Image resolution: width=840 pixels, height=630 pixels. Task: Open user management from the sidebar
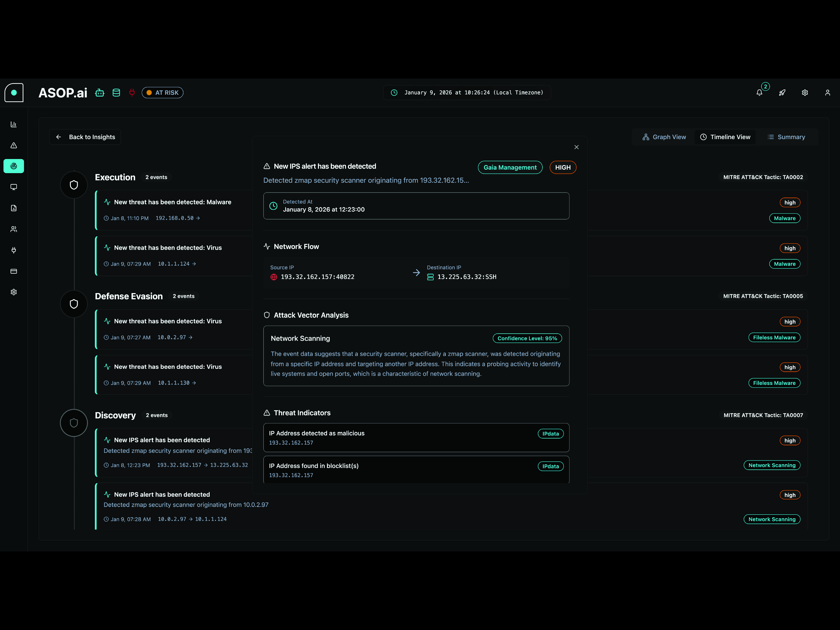[x=14, y=229]
